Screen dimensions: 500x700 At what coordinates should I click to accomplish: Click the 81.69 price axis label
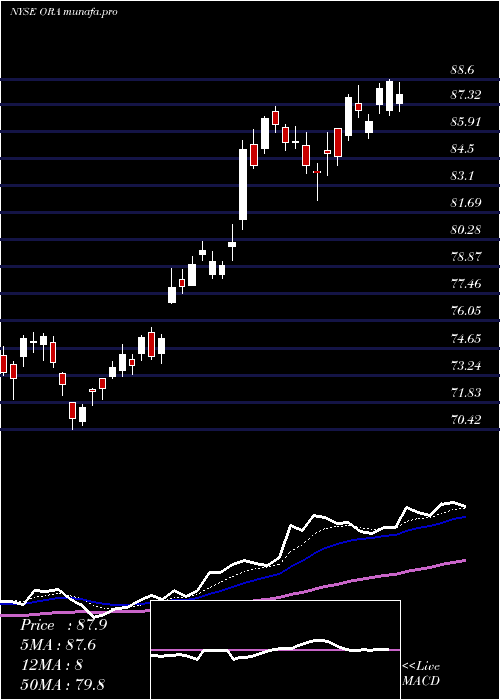466,203
